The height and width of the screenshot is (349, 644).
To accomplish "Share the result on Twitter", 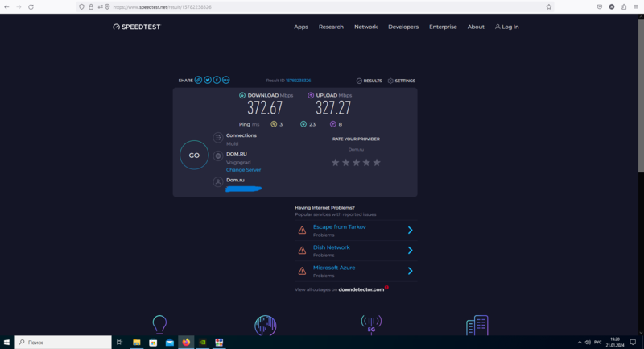I will (x=208, y=80).
